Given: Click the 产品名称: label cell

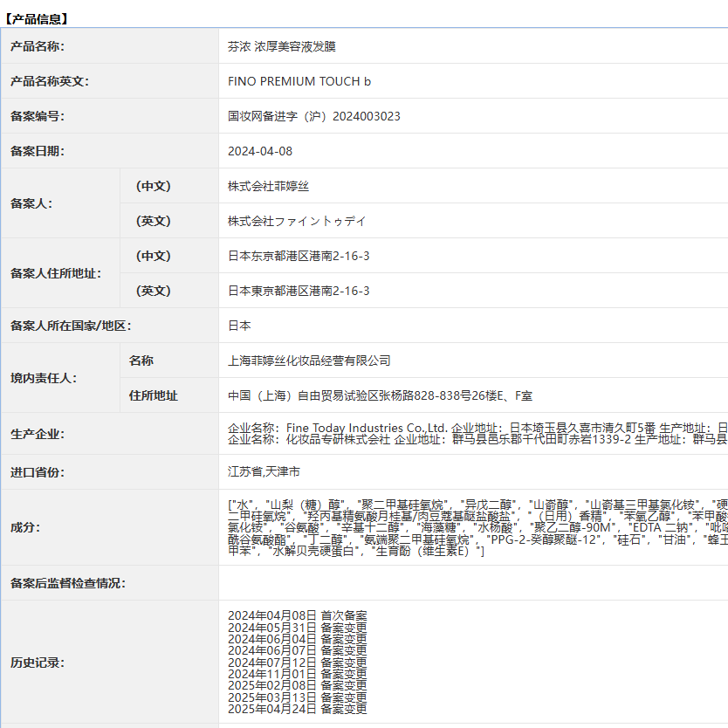Looking at the screenshot, I should (x=110, y=46).
